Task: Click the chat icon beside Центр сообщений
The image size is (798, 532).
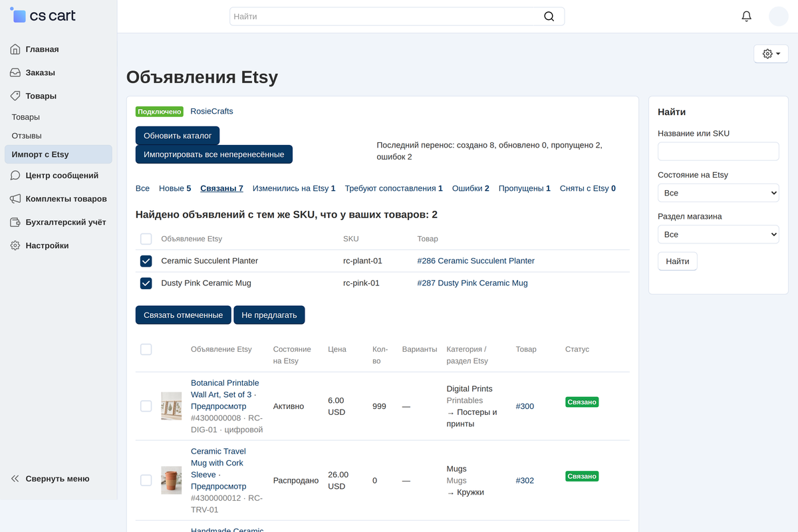Action: coord(15,176)
